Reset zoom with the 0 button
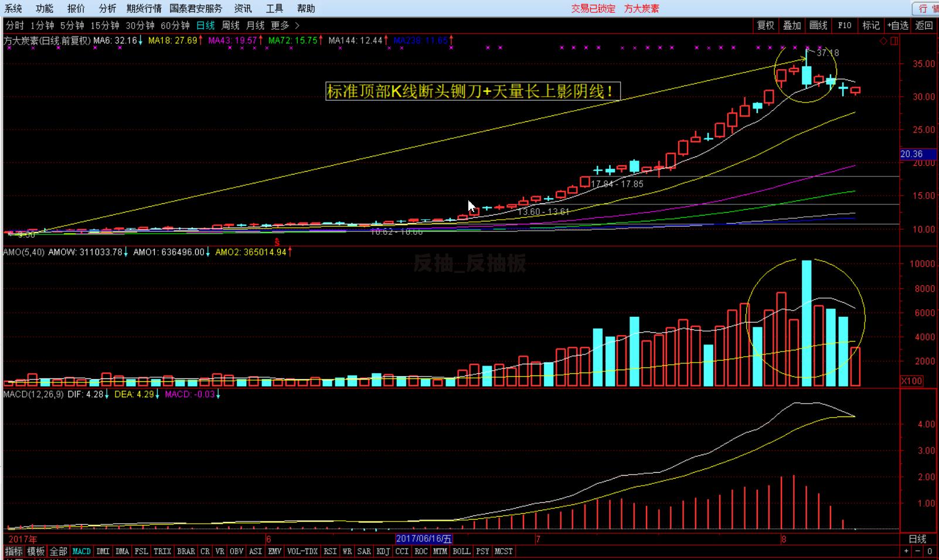 tap(930, 551)
